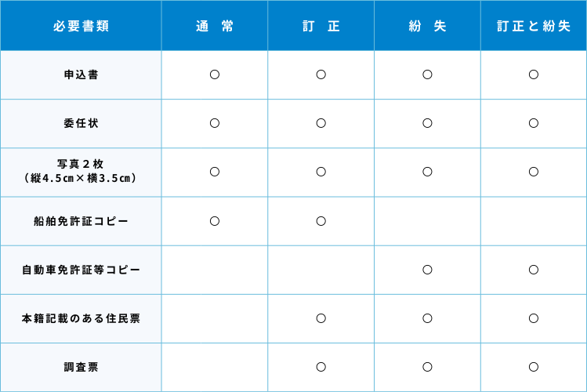This screenshot has width=587, height=392.
Task: Click the 必要書類 header cell
Action: point(81,26)
